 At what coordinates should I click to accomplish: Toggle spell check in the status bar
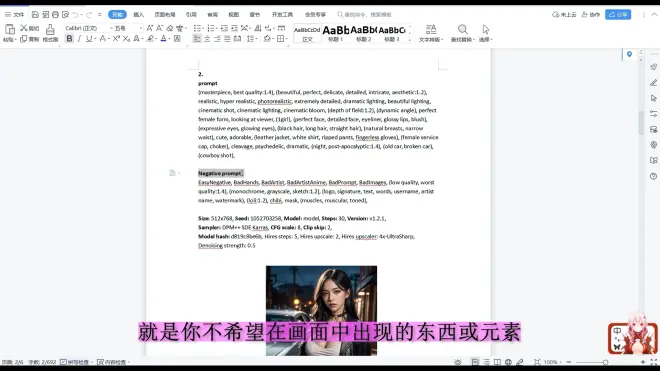pyautogui.click(x=75, y=362)
